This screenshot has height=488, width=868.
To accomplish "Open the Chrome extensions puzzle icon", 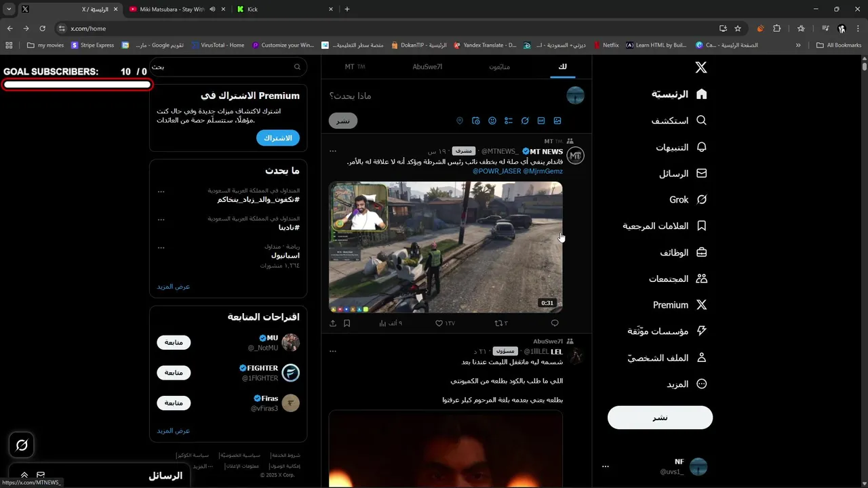I will [x=777, y=28].
